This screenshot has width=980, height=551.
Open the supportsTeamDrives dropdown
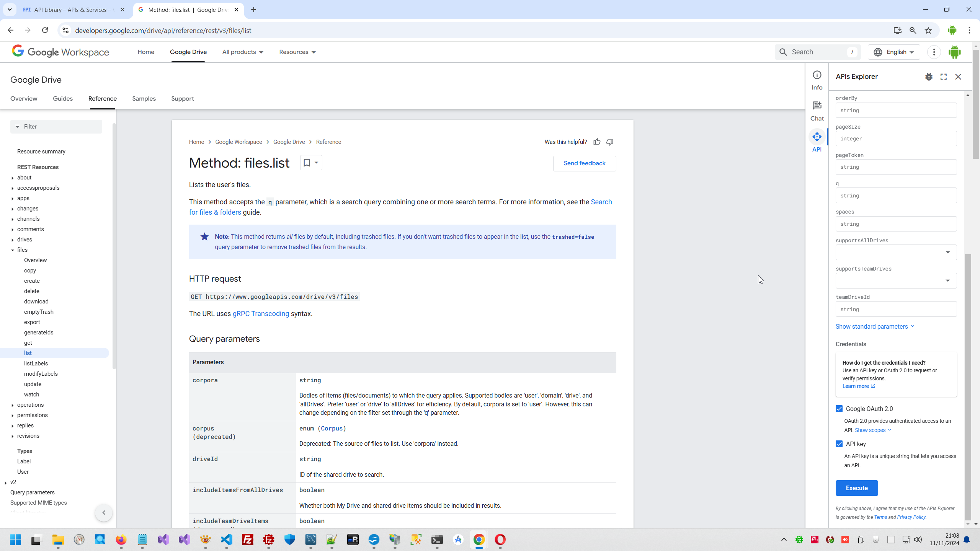[896, 280]
